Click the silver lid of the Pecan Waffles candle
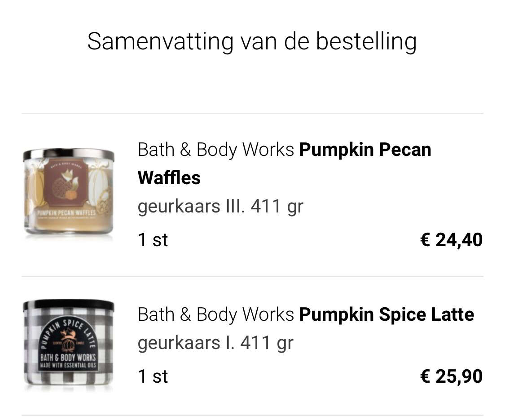Viewport: 505px width, 420px height. [69, 155]
